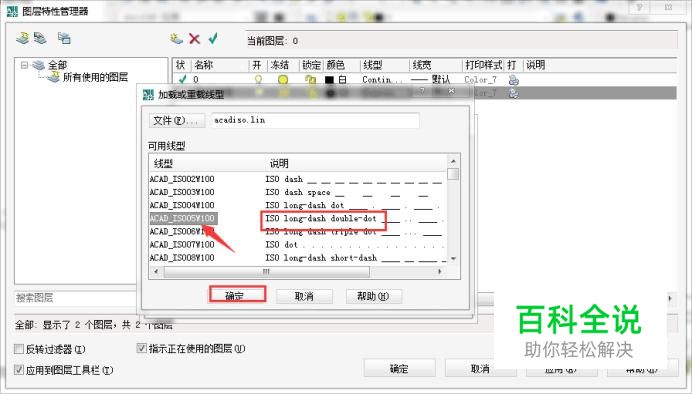
Task: Click the 说明 column header in layer list
Action: (x=535, y=65)
